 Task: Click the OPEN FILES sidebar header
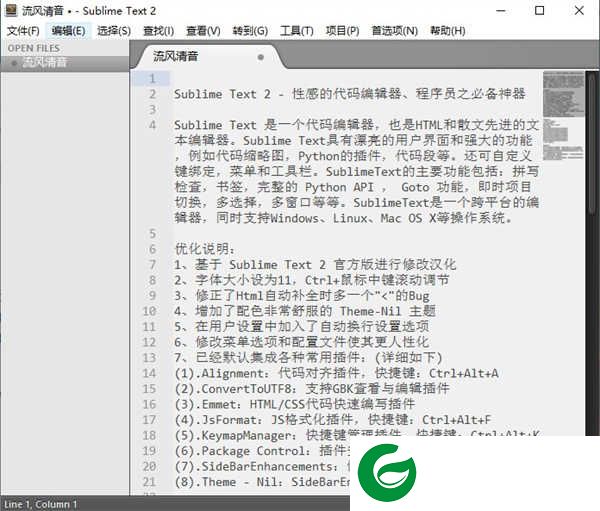[x=34, y=48]
